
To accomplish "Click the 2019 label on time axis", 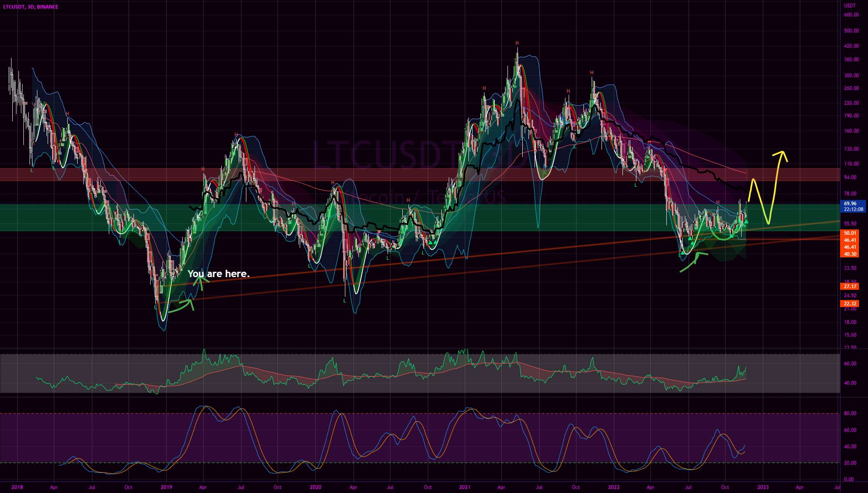I will (x=166, y=487).
